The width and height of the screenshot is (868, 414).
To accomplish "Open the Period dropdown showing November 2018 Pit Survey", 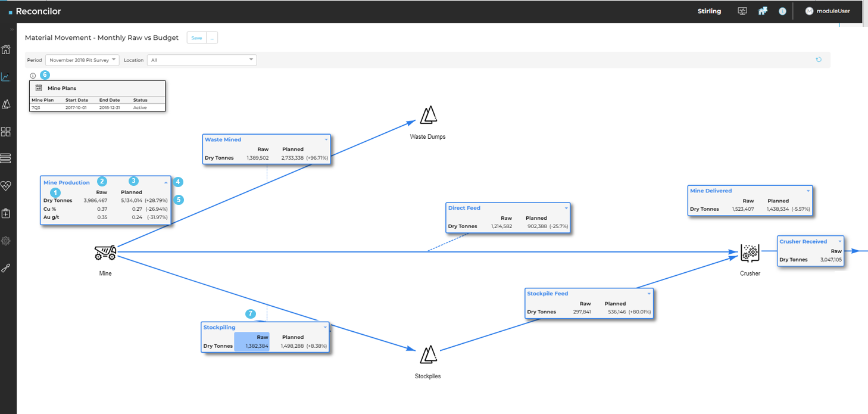I will tap(80, 60).
